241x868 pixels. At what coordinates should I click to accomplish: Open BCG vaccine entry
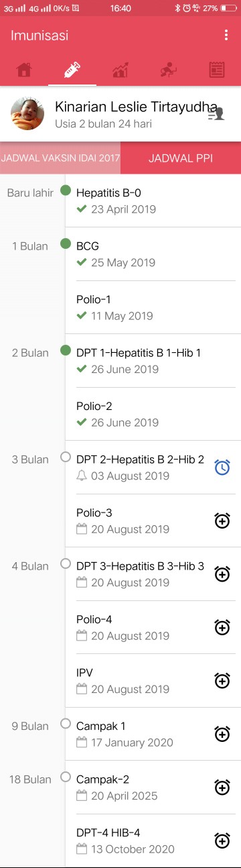click(x=153, y=254)
